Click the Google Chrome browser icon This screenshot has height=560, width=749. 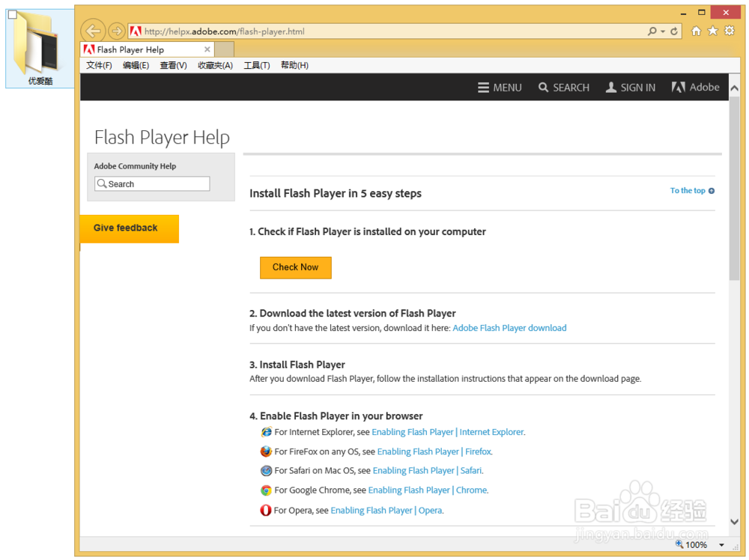point(266,490)
